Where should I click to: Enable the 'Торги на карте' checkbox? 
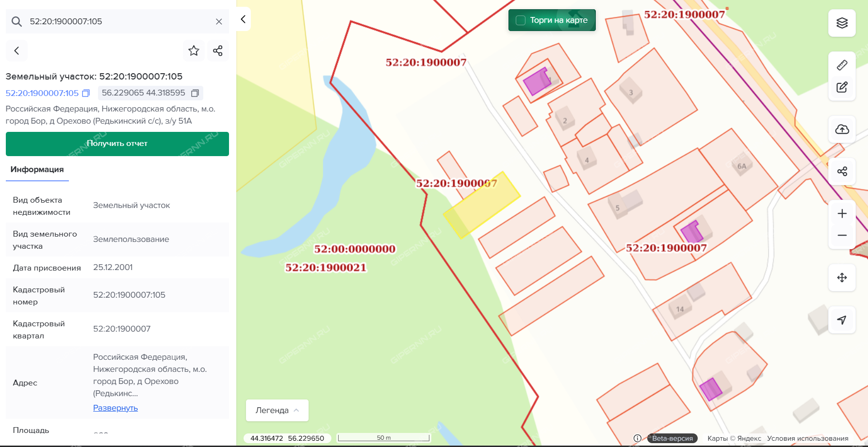(521, 20)
